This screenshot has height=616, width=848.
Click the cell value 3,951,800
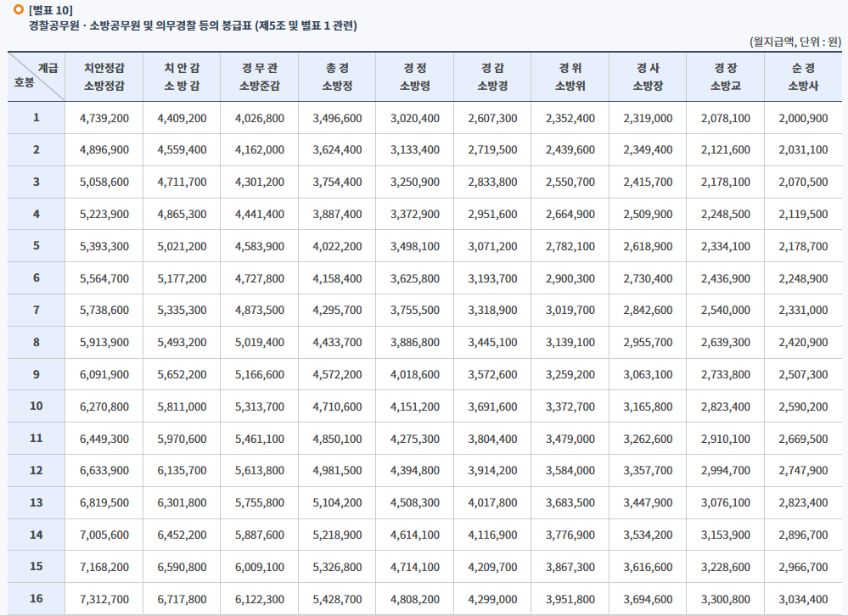click(x=570, y=599)
